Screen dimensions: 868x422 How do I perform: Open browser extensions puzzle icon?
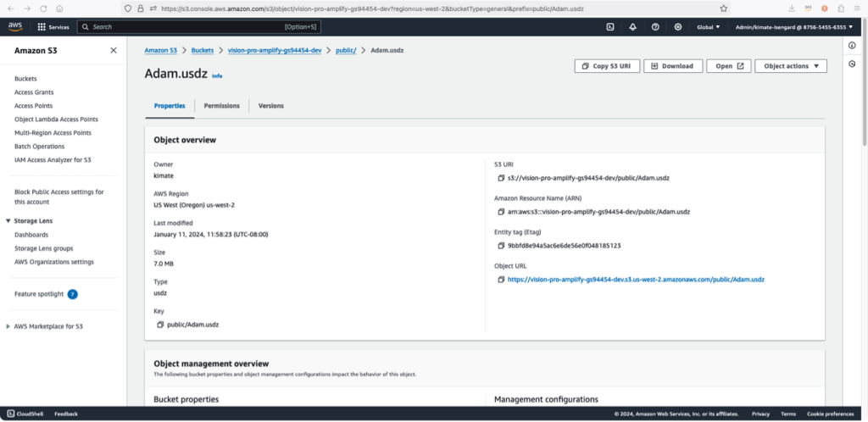pos(841,8)
